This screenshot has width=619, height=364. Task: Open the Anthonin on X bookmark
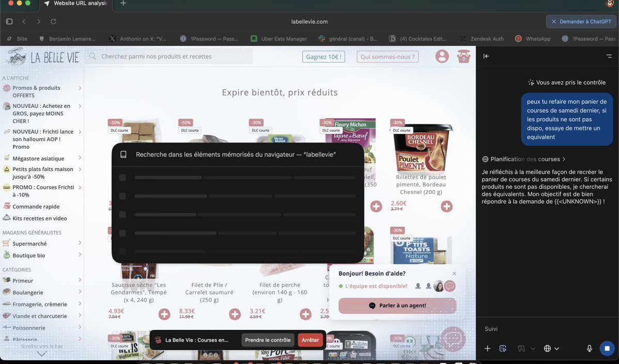137,39
